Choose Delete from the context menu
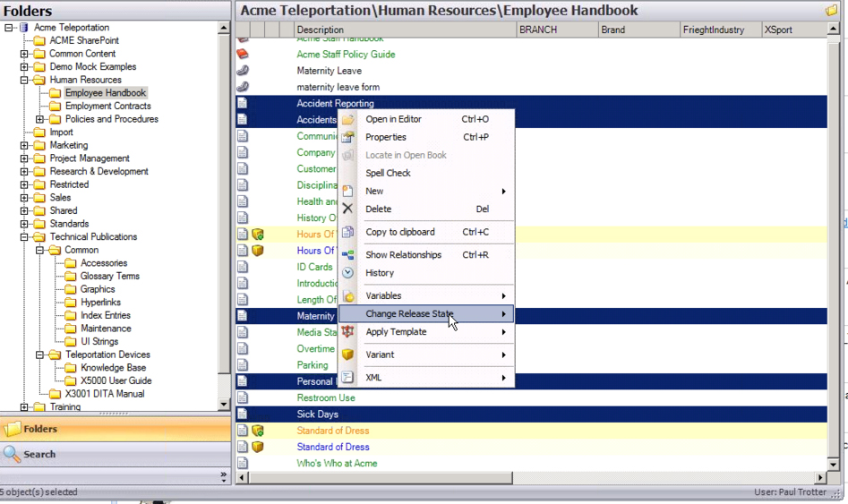848x504 pixels. coord(426,209)
